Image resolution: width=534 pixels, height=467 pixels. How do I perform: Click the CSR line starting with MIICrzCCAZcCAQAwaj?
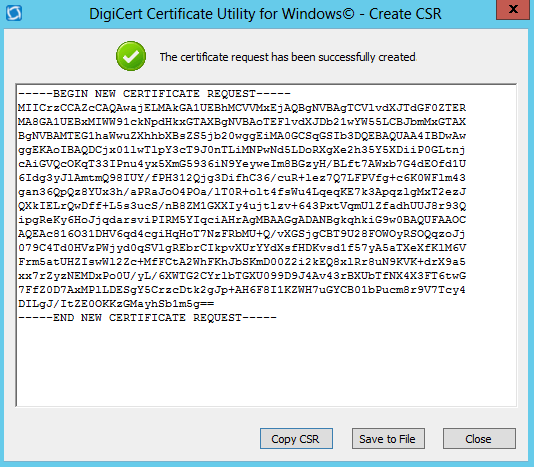(x=242, y=108)
